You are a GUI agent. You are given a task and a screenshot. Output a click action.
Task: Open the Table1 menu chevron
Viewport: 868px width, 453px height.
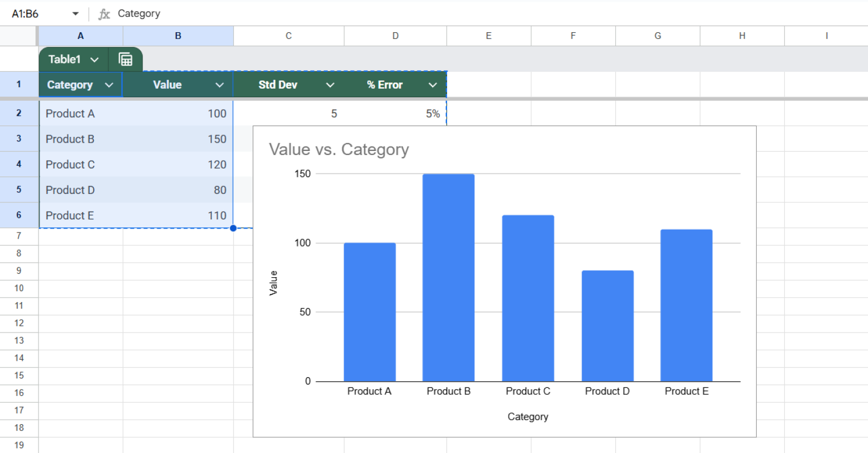pyautogui.click(x=95, y=59)
